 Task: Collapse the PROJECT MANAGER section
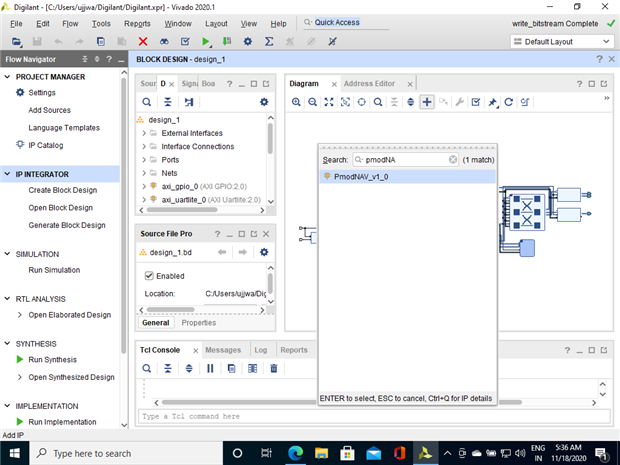coord(8,76)
